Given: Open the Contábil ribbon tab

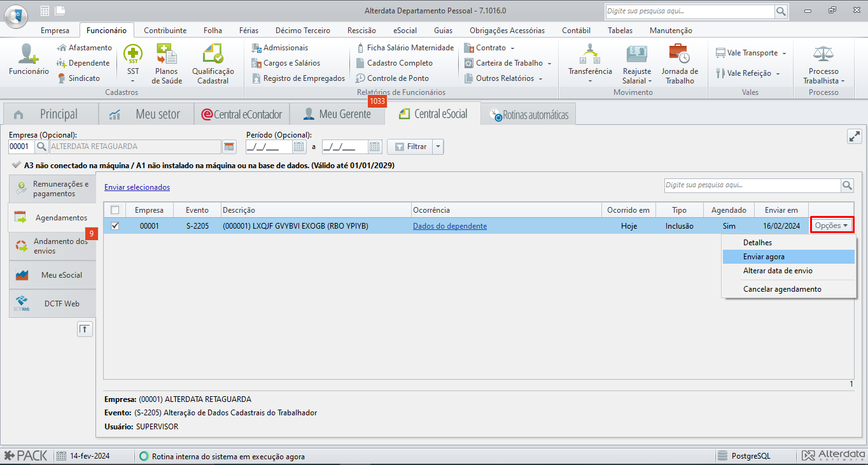Looking at the screenshot, I should pyautogui.click(x=576, y=30).
